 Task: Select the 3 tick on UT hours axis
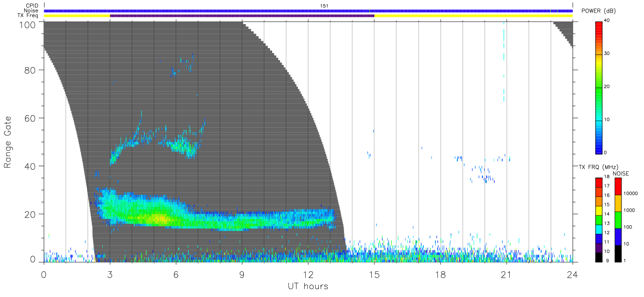(x=110, y=274)
